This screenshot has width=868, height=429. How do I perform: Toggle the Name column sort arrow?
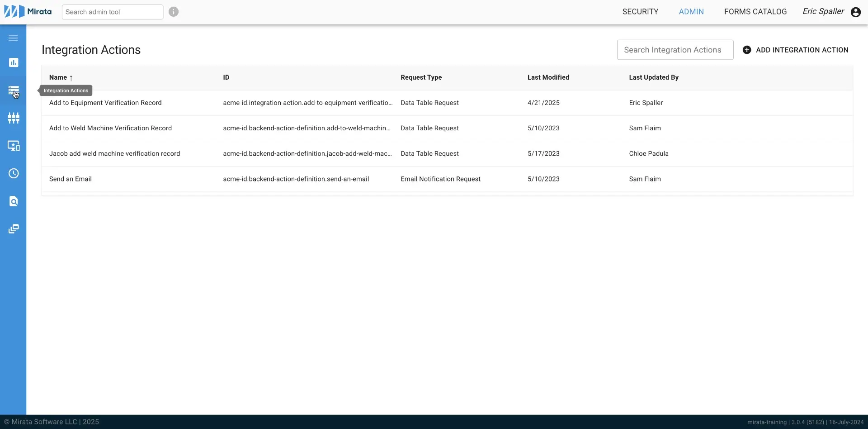pos(71,77)
